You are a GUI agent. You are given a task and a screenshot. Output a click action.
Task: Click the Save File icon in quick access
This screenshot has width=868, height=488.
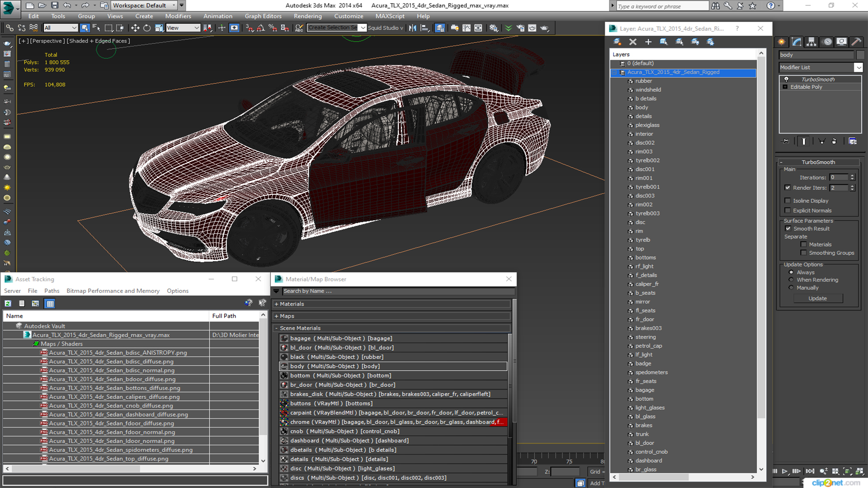pyautogui.click(x=54, y=5)
